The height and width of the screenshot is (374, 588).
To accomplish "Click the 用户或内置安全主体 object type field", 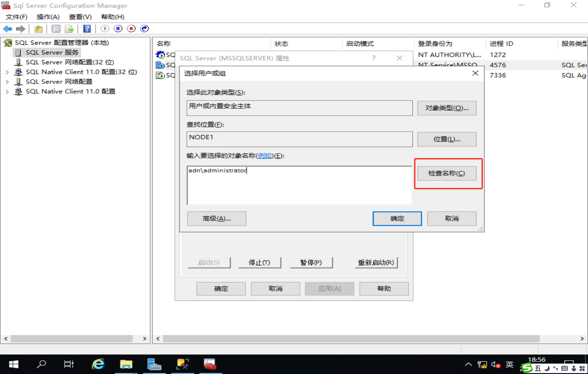I will (299, 108).
